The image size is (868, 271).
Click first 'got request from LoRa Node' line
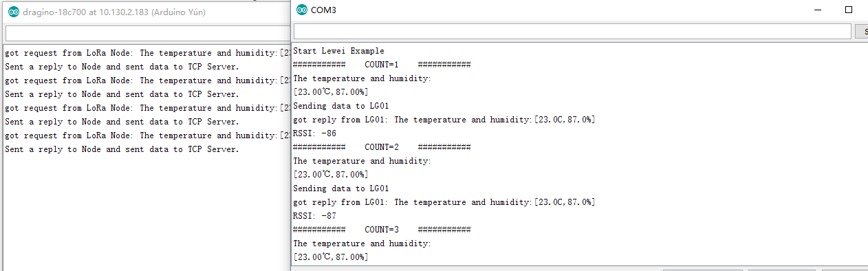[x=147, y=53]
